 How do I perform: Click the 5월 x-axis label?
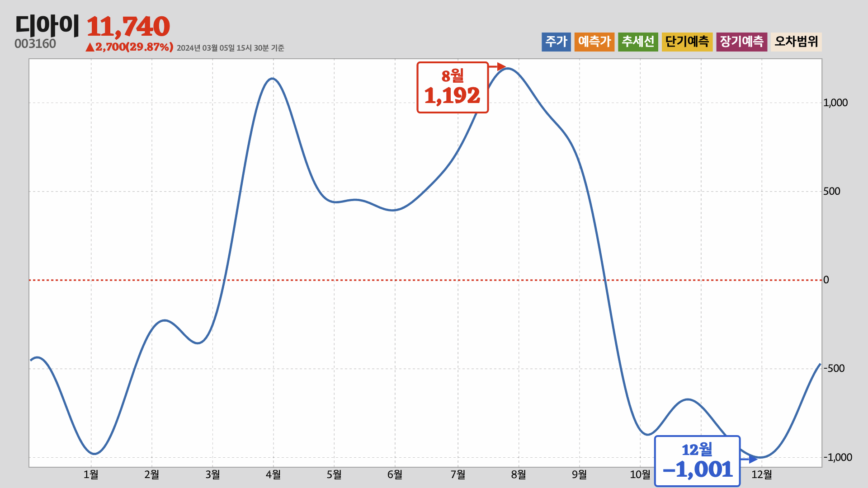tap(334, 474)
